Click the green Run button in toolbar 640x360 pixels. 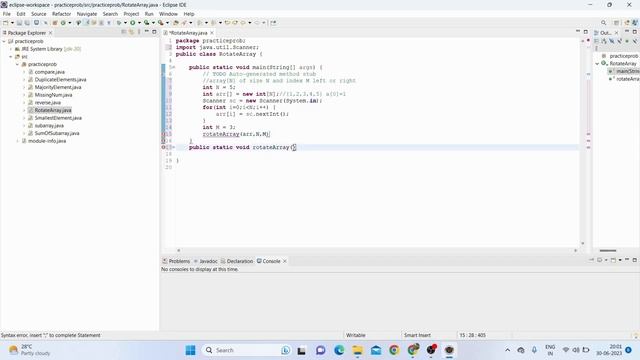(x=133, y=22)
